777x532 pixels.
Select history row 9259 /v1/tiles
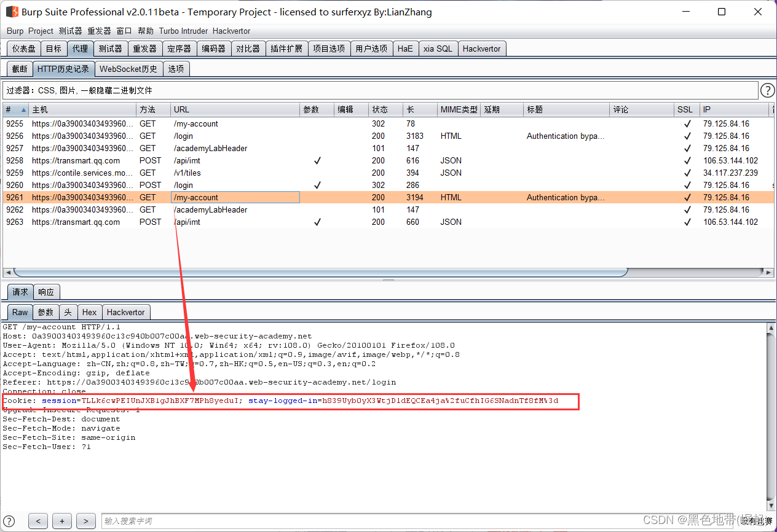pos(388,173)
